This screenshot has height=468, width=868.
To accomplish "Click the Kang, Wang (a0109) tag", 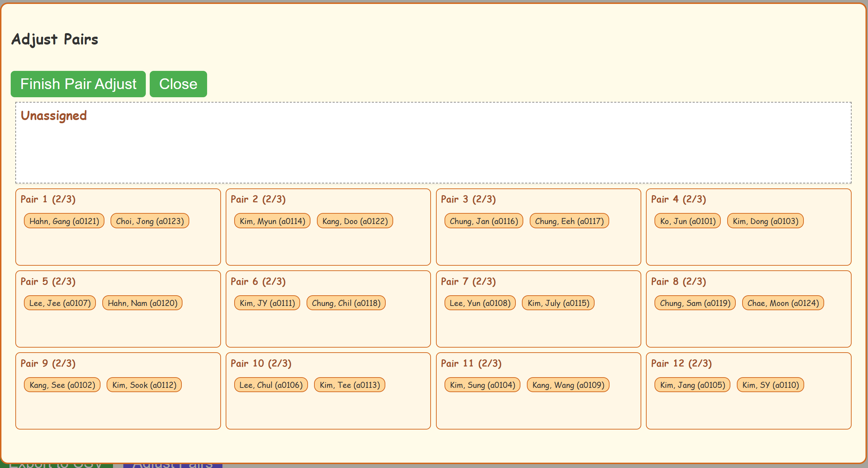I will click(568, 385).
